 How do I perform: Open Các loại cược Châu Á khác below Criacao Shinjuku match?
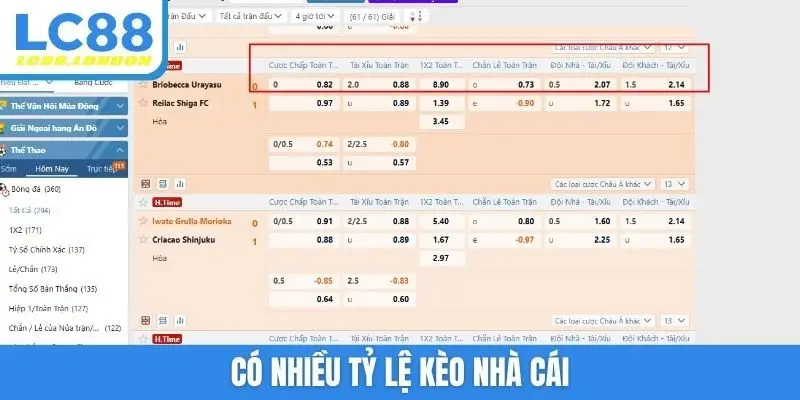(x=603, y=320)
